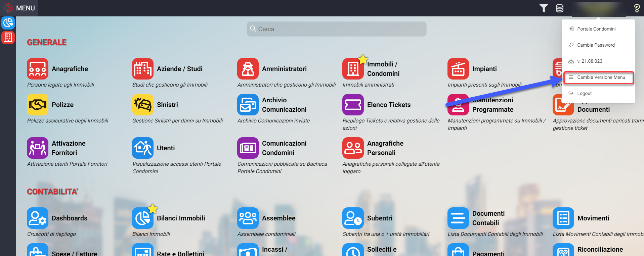644x256 pixels.
Task: Open the Dashboards icon
Action: pos(38,218)
